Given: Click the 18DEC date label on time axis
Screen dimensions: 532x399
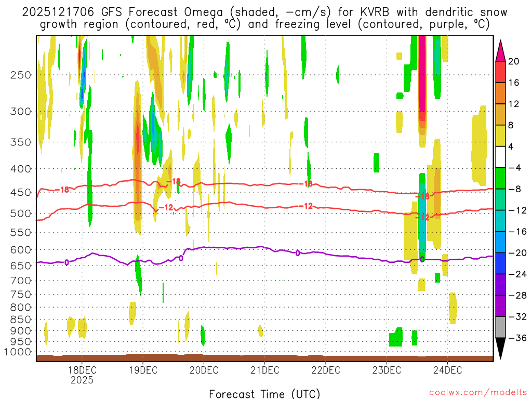Looking at the screenshot, I should [82, 370].
